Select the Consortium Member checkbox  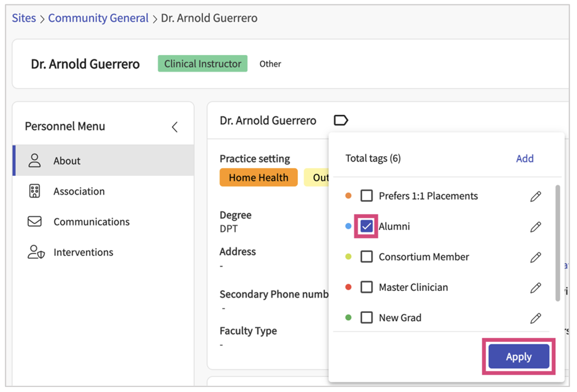[366, 257]
